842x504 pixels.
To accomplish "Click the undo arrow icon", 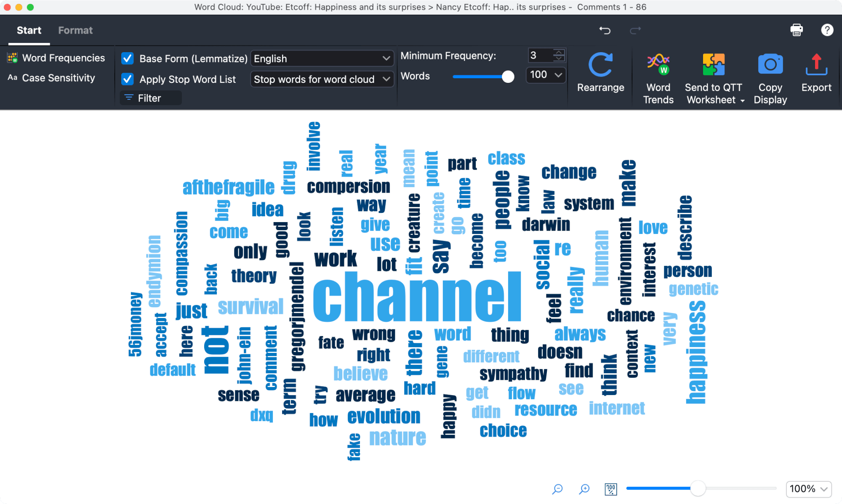I will (604, 31).
